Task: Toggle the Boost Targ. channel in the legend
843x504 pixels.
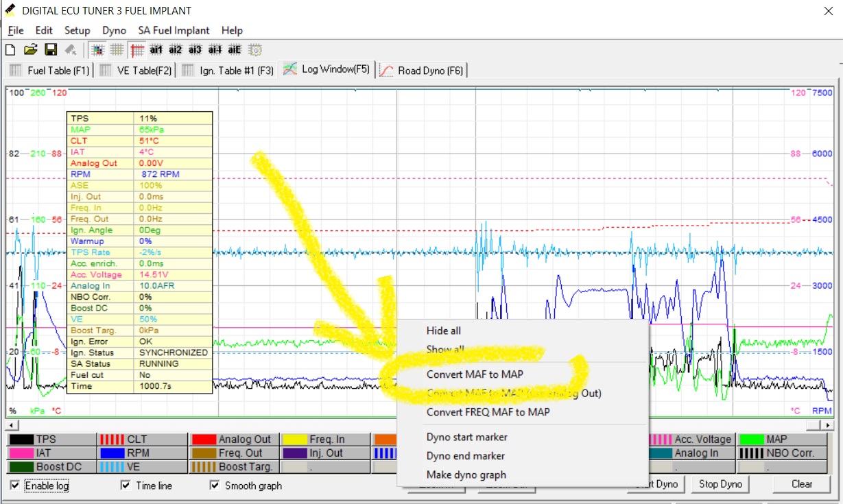Action: (234, 466)
